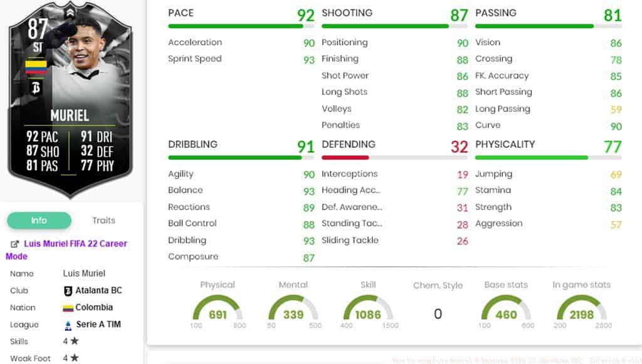
Task: Select the Info tab
Action: point(39,221)
